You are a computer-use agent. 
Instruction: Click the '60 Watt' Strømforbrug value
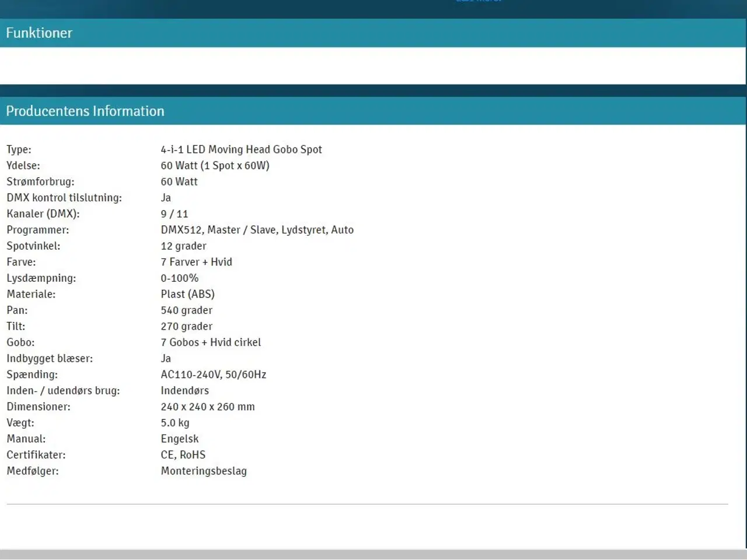coord(179,182)
